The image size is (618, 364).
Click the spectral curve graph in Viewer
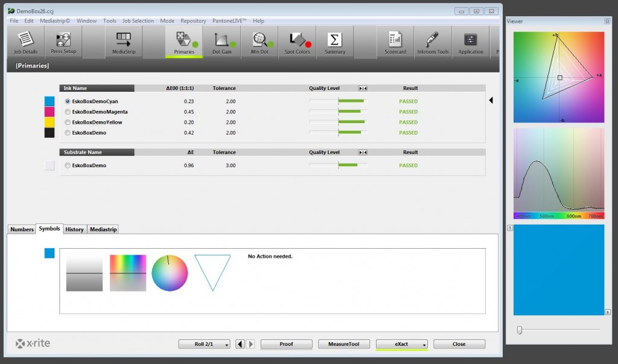click(x=558, y=173)
